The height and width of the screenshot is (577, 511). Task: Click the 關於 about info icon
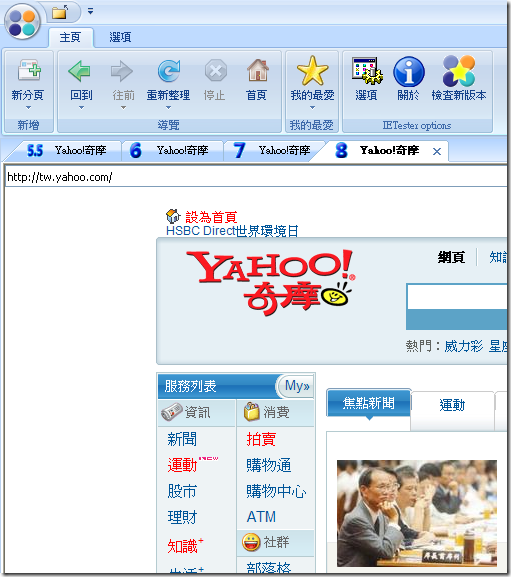[409, 72]
